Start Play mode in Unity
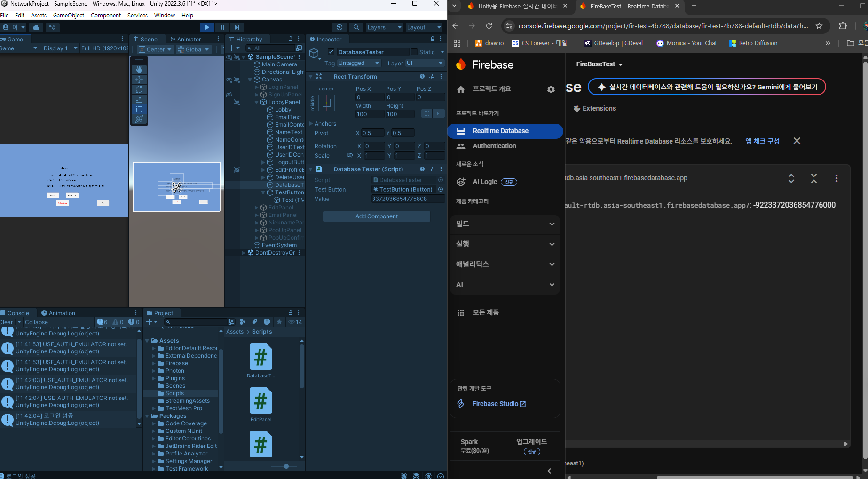The width and height of the screenshot is (868, 479). pos(207,27)
